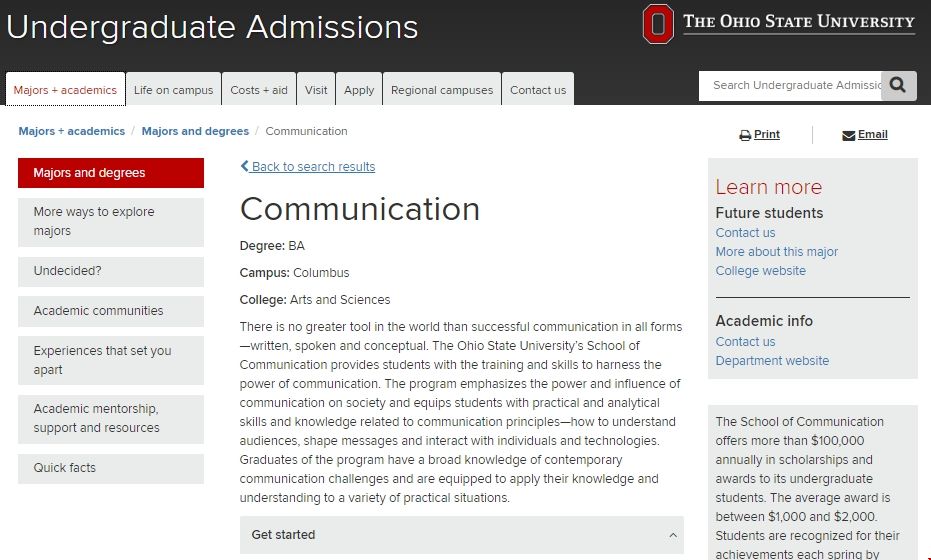The image size is (931, 560).
Task: Click the envelope icon beside Email
Action: [848, 135]
